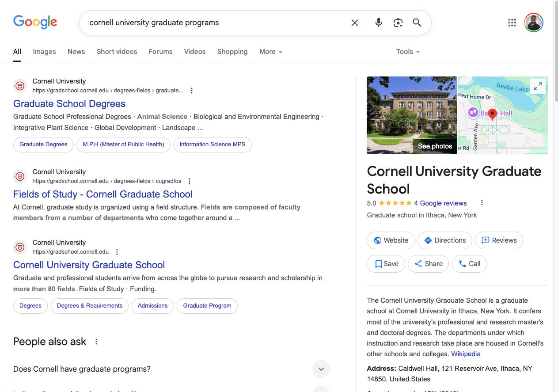Viewport: 558px width, 392px height.
Task: Click the five-star rating stars
Action: [x=395, y=203]
